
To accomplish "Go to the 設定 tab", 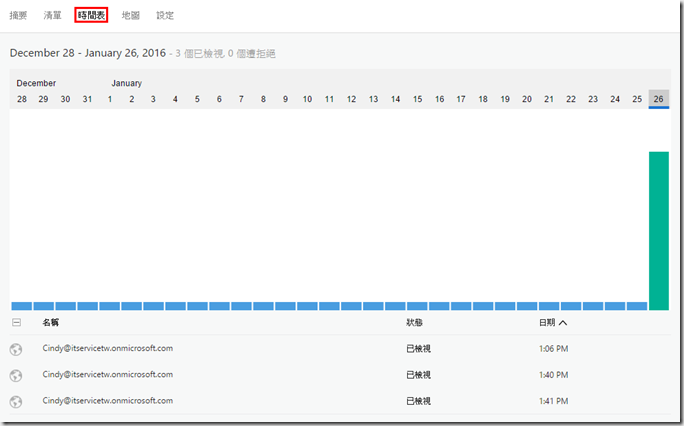I will (x=165, y=16).
